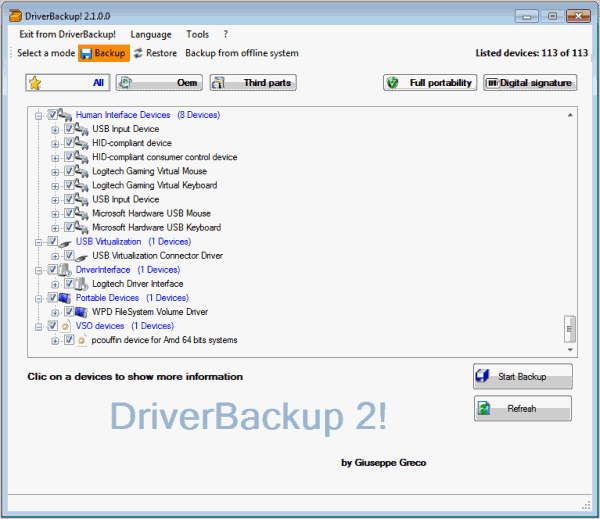This screenshot has height=519, width=600.
Task: Click icon beside pcouffin device entry
Action: 82,340
